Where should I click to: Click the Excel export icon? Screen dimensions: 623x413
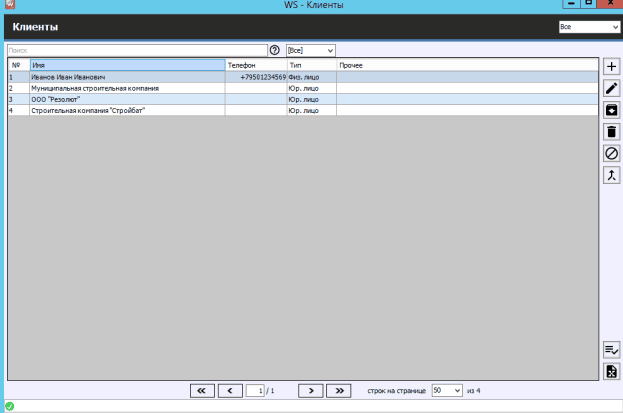tap(611, 371)
